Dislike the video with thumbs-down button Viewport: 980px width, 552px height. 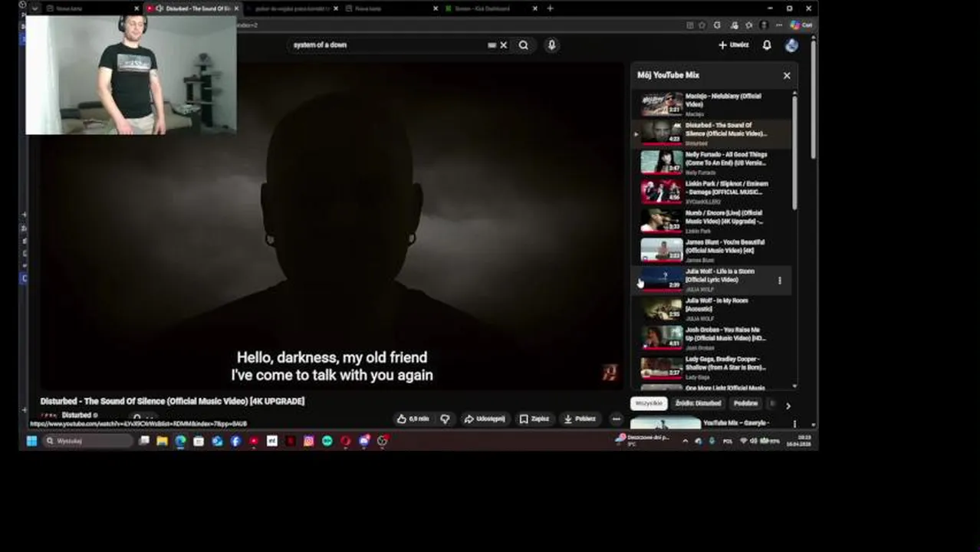point(445,419)
